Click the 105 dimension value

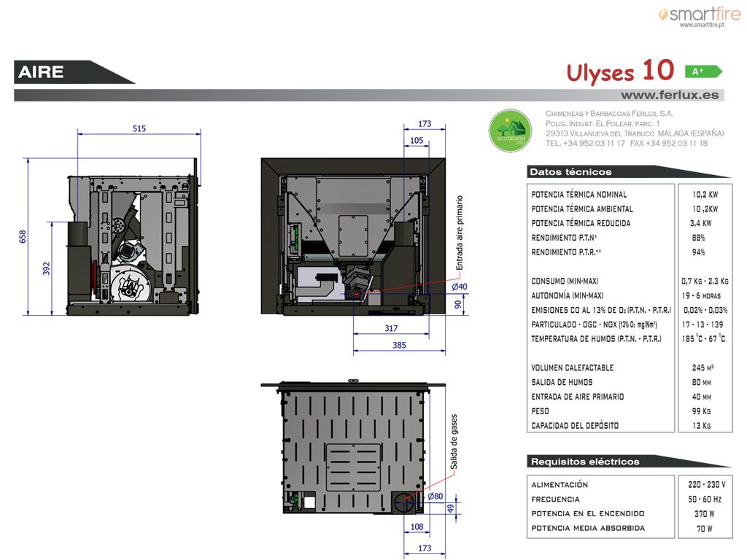pyautogui.click(x=417, y=141)
